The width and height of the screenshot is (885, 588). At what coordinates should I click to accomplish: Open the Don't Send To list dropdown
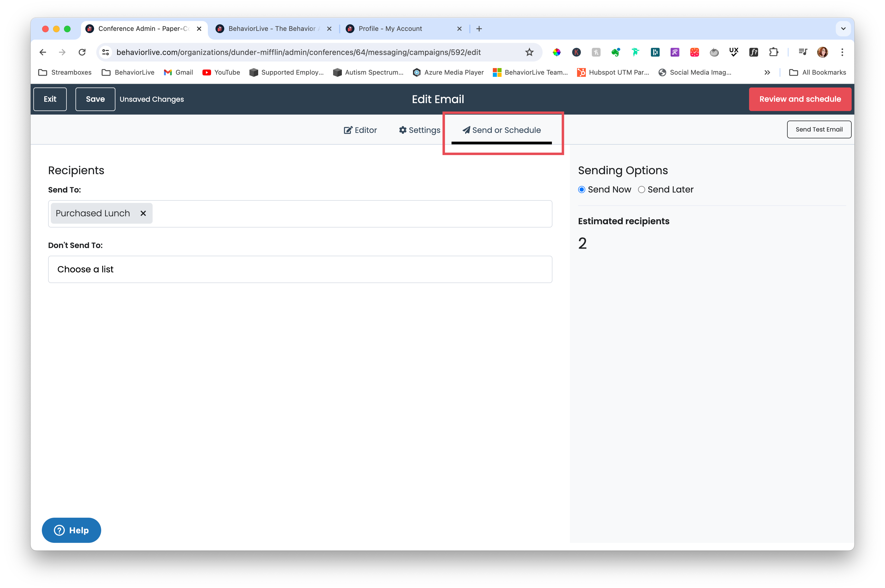(x=300, y=269)
